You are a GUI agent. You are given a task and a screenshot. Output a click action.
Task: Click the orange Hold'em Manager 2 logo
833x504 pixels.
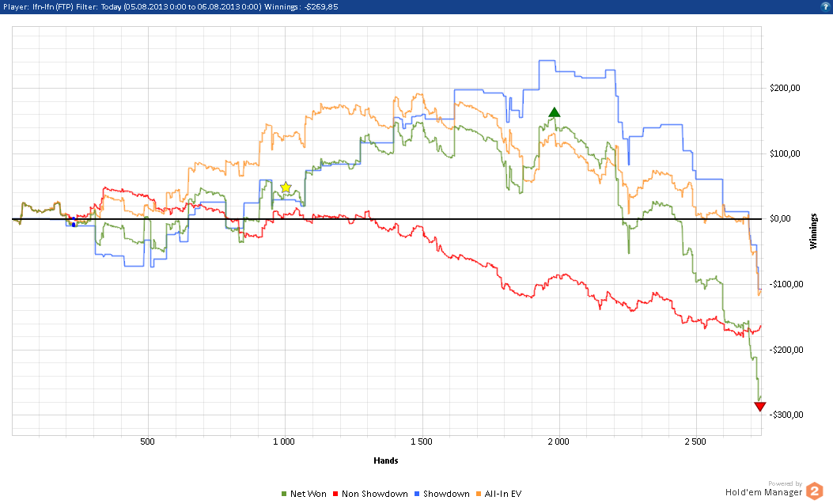(x=815, y=491)
